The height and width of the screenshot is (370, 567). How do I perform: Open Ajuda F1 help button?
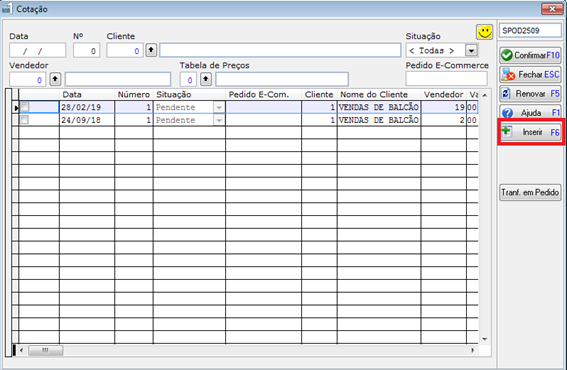tap(530, 112)
